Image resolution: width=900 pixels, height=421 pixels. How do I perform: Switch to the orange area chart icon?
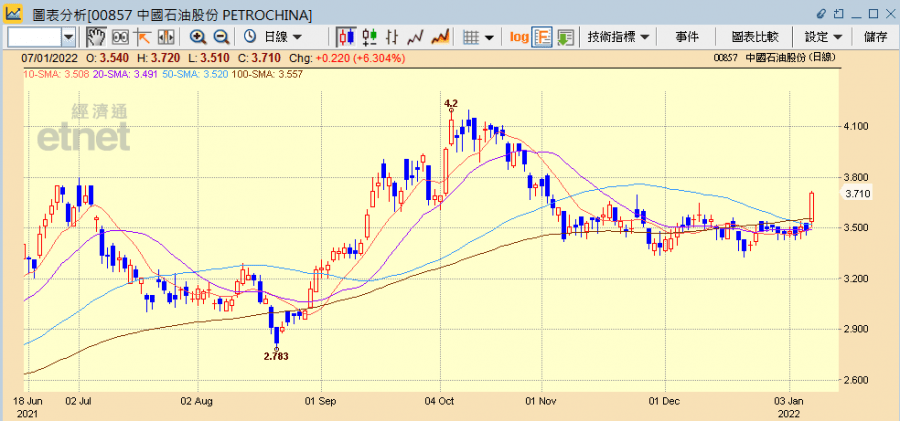[439, 37]
